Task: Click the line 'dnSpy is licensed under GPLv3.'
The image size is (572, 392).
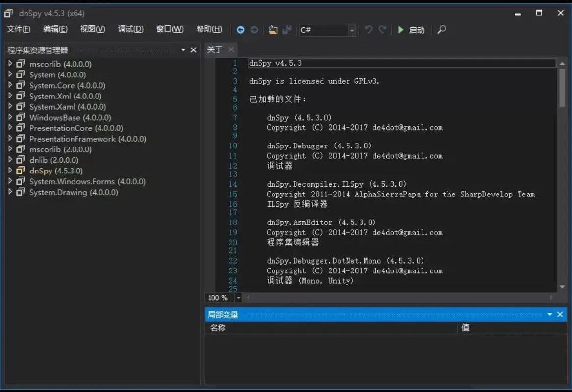Action: (315, 81)
